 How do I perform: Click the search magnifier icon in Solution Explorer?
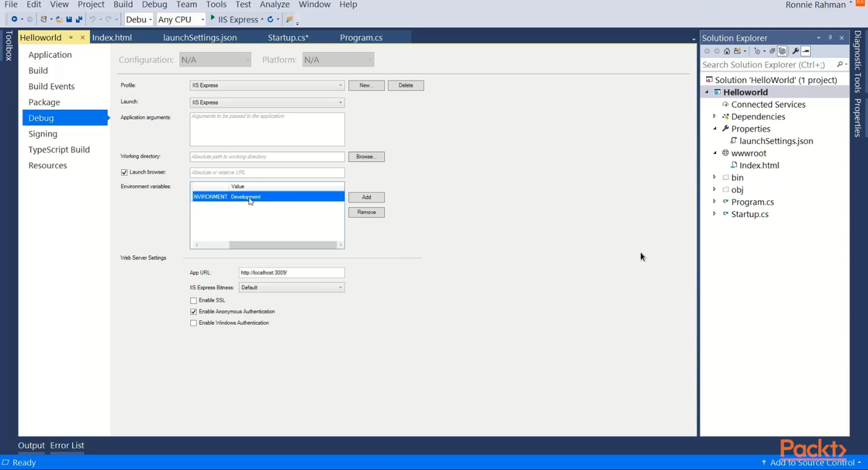[841, 64]
